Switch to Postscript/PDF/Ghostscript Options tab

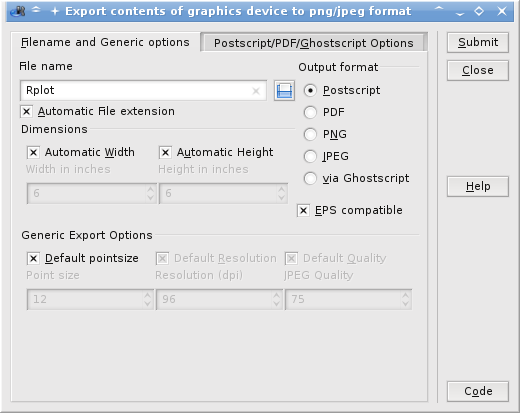[x=313, y=43]
